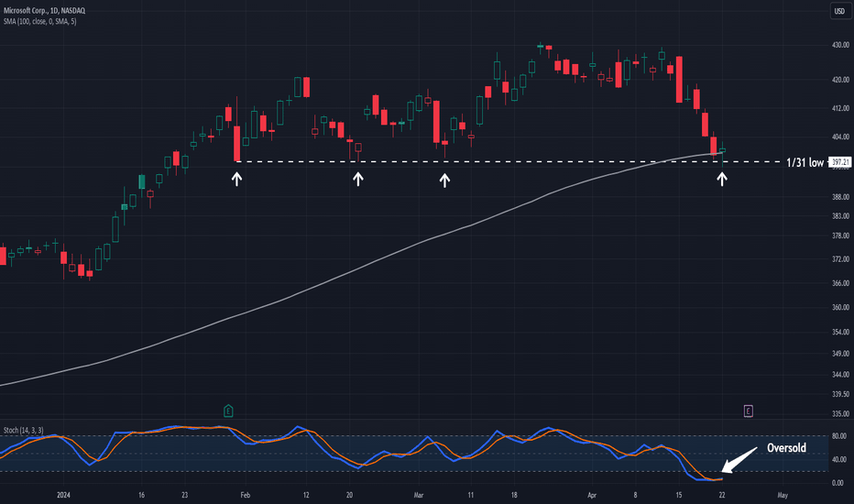Select the SMA (100, close, 0, SMA, 5) legend

[39, 21]
